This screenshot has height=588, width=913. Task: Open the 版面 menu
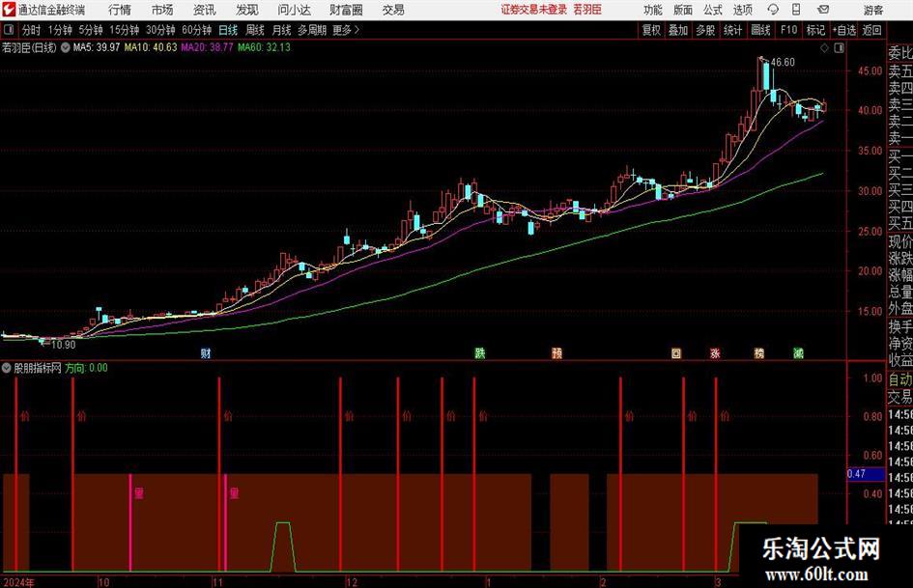pos(683,10)
